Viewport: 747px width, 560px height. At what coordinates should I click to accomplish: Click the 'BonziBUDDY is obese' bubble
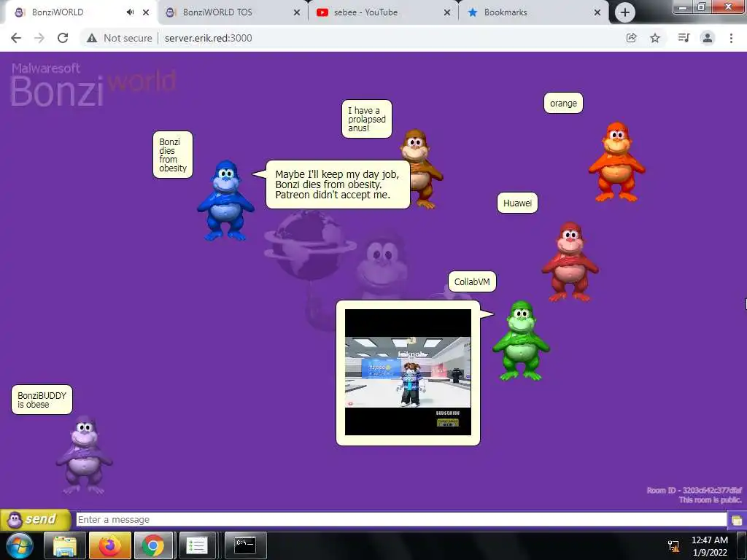point(42,400)
